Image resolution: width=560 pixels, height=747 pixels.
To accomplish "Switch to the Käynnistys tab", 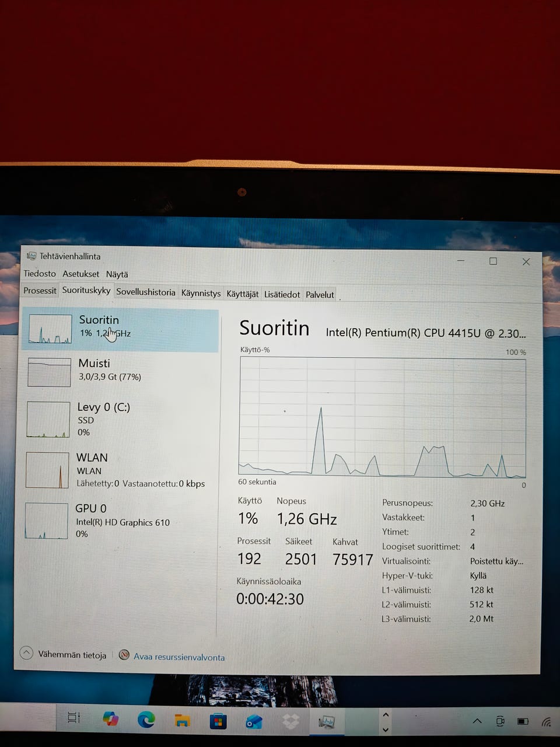I will click(x=201, y=293).
